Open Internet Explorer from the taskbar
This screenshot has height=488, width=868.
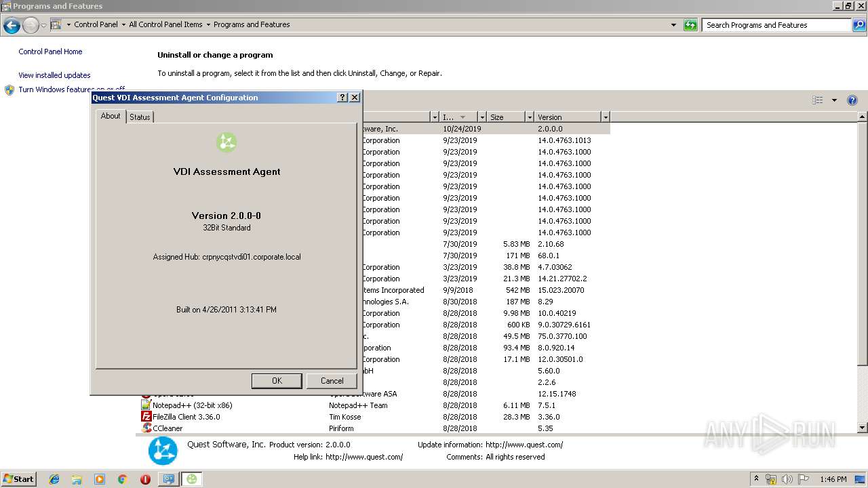coord(54,479)
